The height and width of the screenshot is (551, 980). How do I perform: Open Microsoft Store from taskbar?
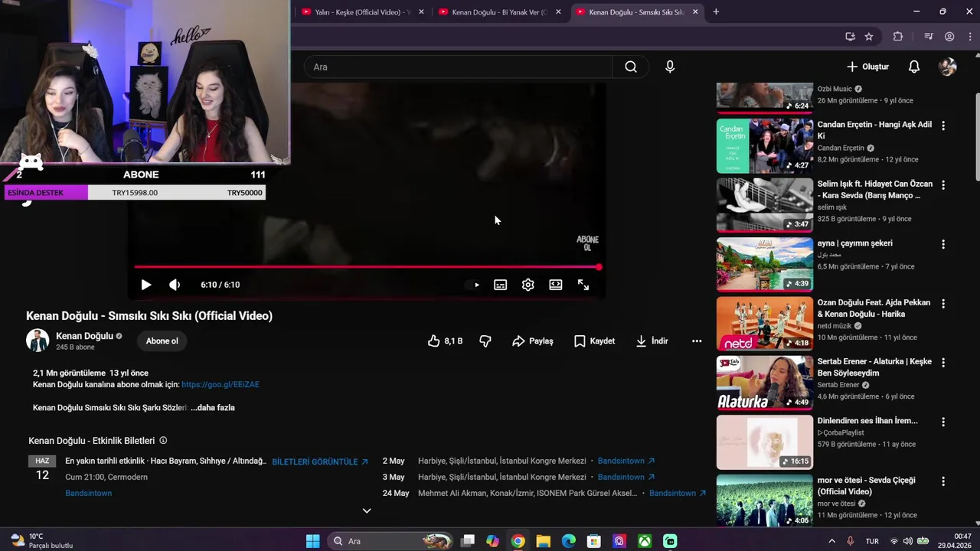point(593,541)
